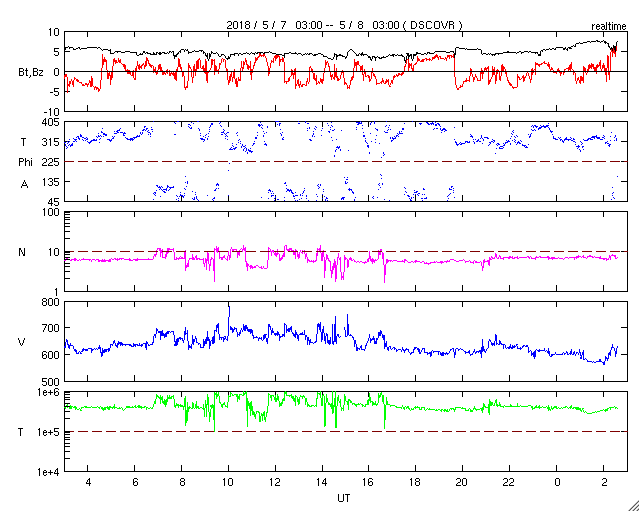This screenshot has width=640, height=512.
Task: Click hour 18 on the UT axis
Action: pos(416,483)
